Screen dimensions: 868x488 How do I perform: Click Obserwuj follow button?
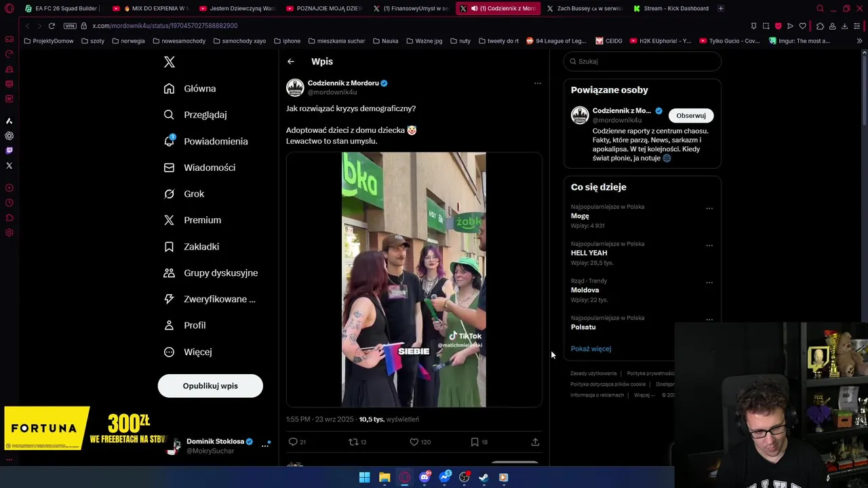[x=691, y=115]
